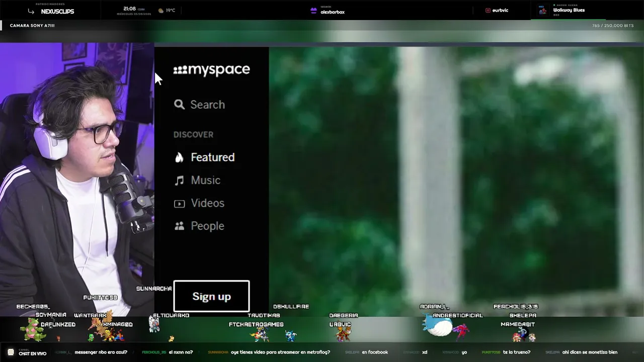Screen dimensions: 644x362
Task: Click the DSKULLFIRE viewer name tag
Action: click(x=291, y=307)
